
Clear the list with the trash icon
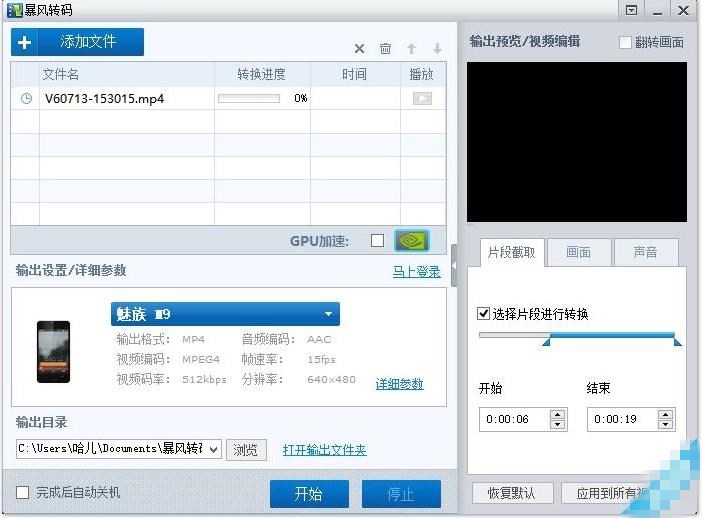(x=385, y=48)
